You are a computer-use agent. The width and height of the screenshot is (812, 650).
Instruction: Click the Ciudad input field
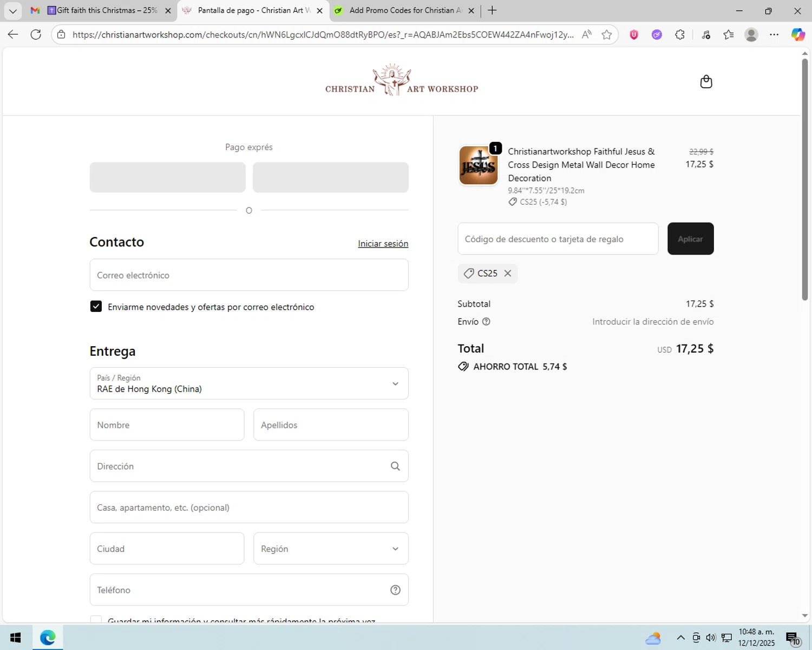click(167, 549)
